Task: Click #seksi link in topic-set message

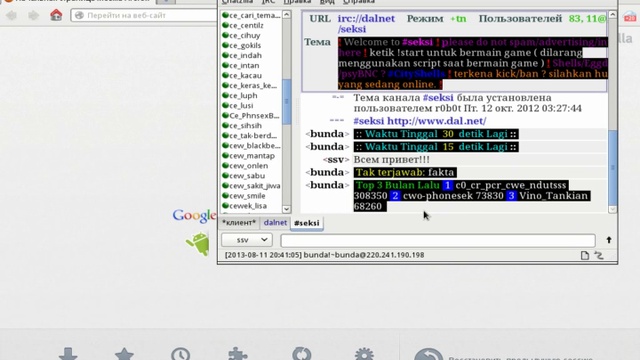Action: coord(438,98)
